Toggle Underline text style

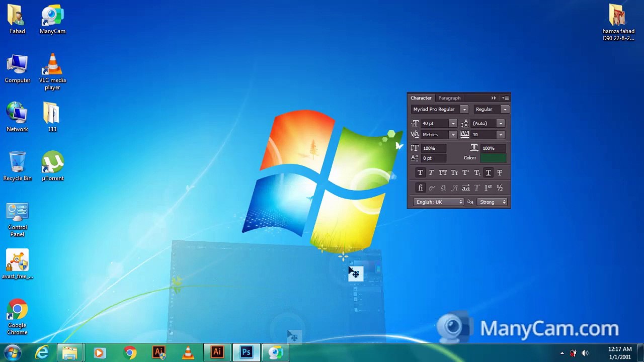tap(489, 173)
